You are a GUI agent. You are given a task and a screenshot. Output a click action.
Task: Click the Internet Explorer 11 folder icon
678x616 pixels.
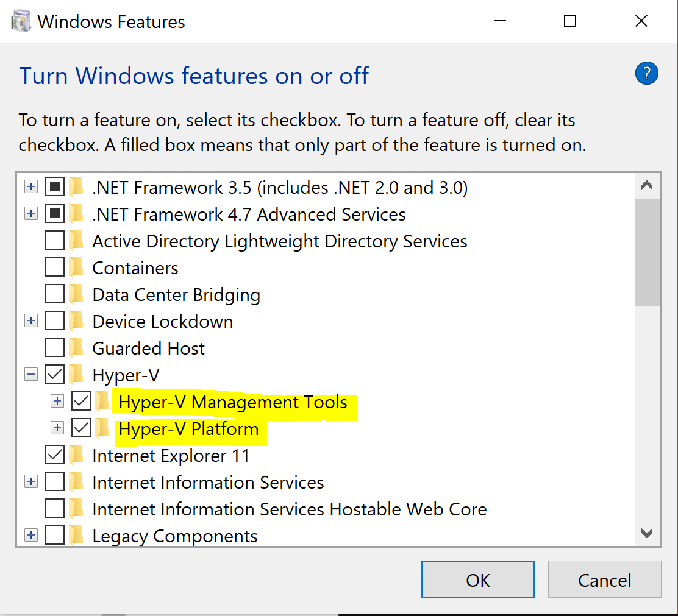click(76, 455)
